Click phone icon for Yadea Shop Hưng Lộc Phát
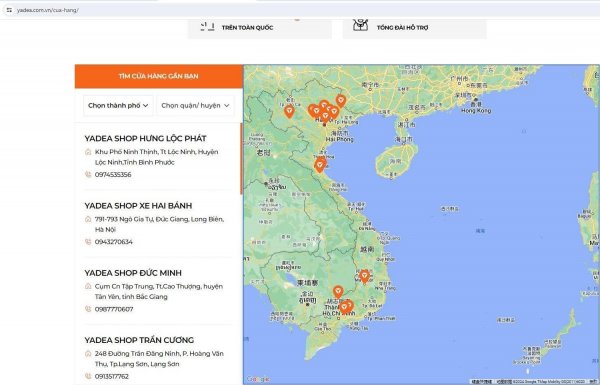The height and width of the screenshot is (385, 600). pos(88,175)
